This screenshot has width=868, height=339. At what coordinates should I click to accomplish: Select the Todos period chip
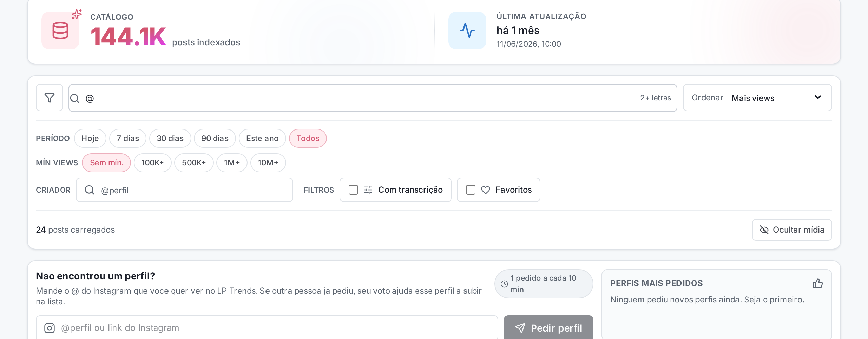click(x=308, y=138)
